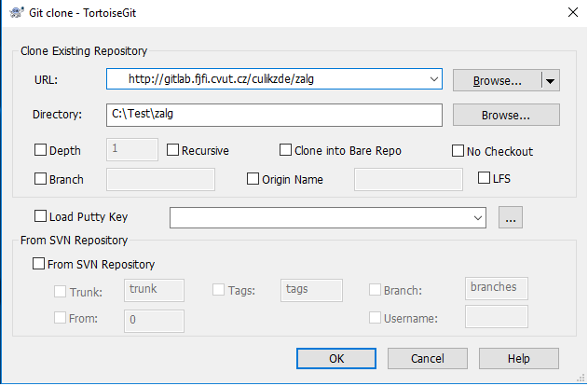Enable the Origin Name checkbox
The width and height of the screenshot is (588, 386).
click(253, 179)
